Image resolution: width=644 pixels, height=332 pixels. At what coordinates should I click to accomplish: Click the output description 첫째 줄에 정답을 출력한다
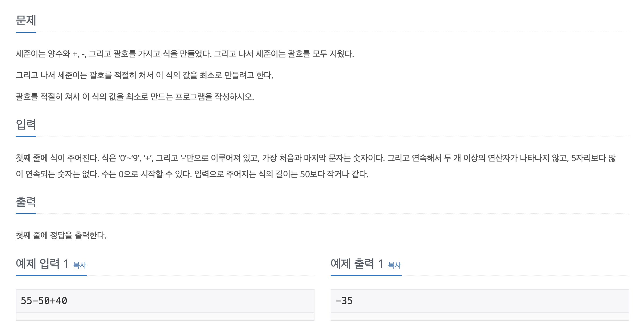point(61,235)
